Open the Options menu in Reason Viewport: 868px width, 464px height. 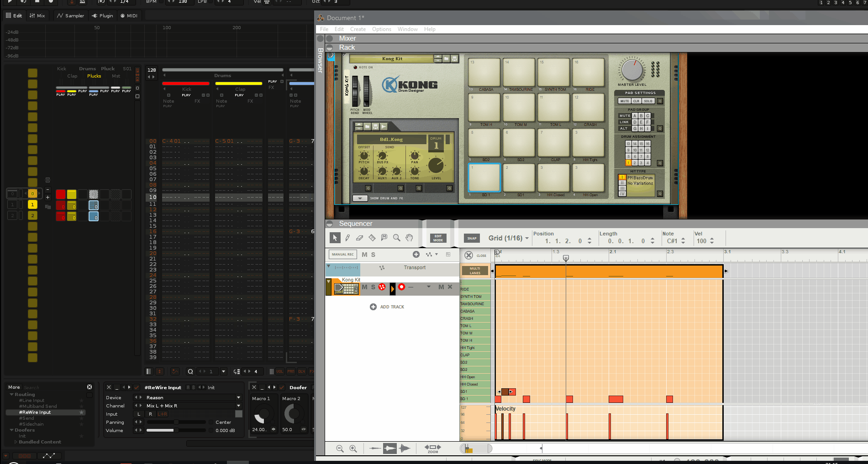(382, 29)
